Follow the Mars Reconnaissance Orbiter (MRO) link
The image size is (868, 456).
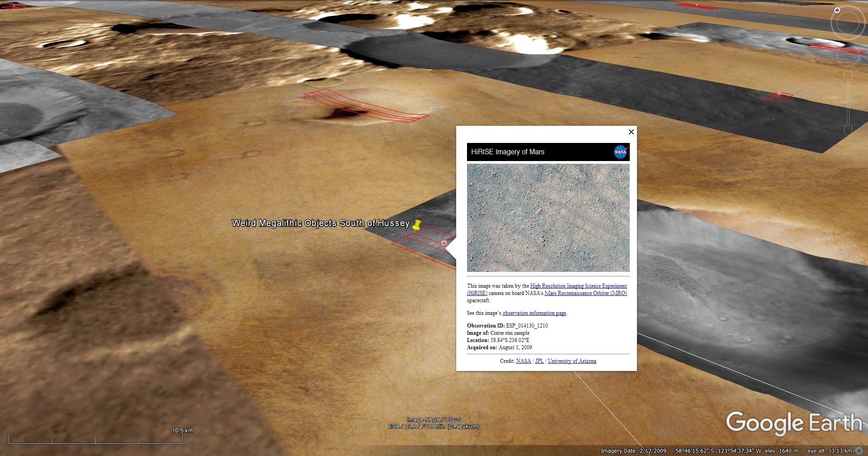click(x=585, y=293)
